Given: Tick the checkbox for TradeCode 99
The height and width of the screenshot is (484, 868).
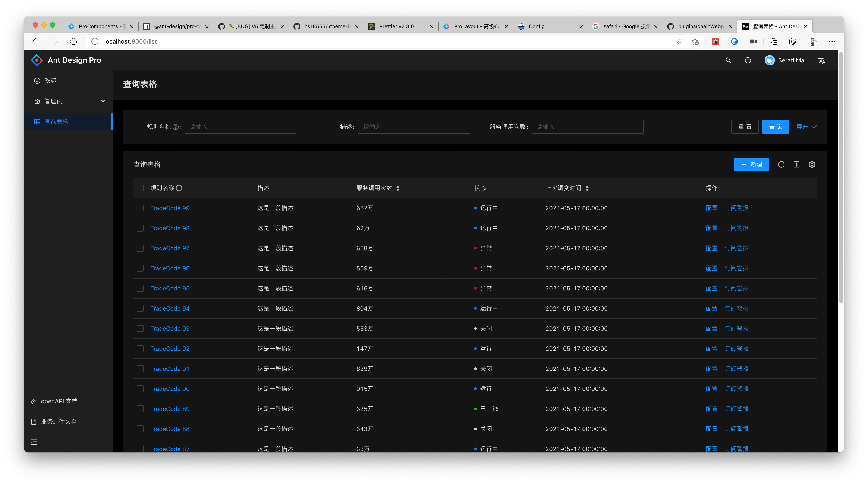Looking at the screenshot, I should coord(140,208).
